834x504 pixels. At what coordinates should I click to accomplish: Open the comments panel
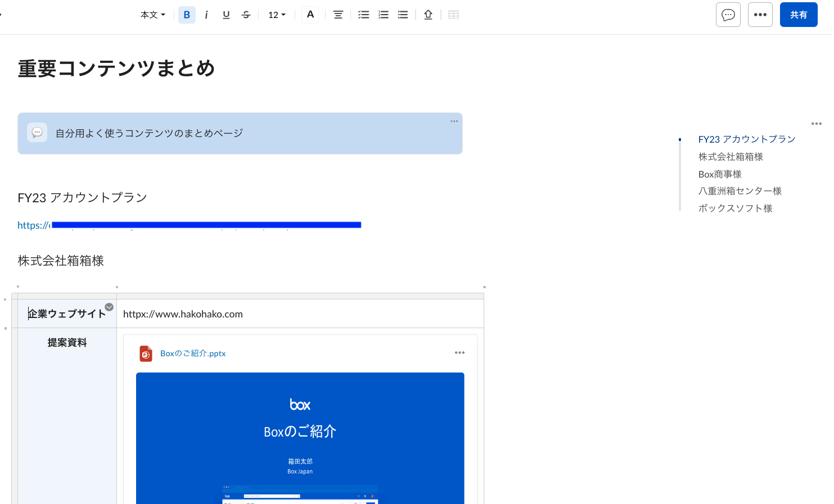coord(728,15)
